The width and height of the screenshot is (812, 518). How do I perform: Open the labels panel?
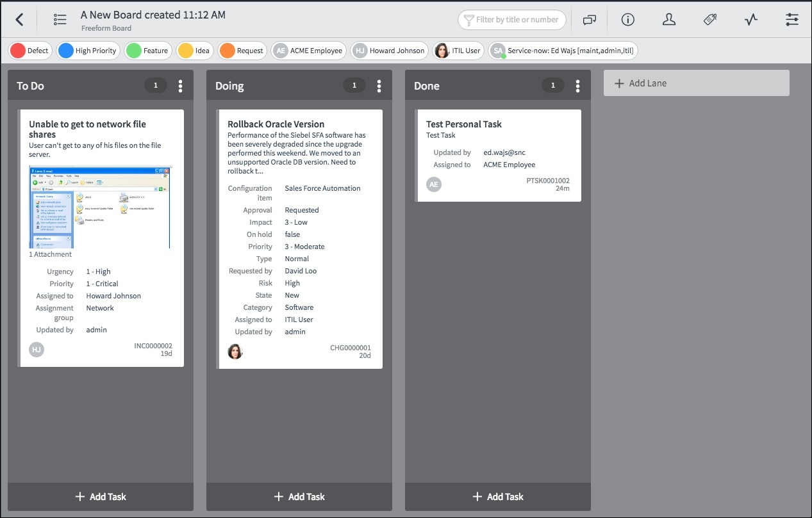tap(709, 19)
